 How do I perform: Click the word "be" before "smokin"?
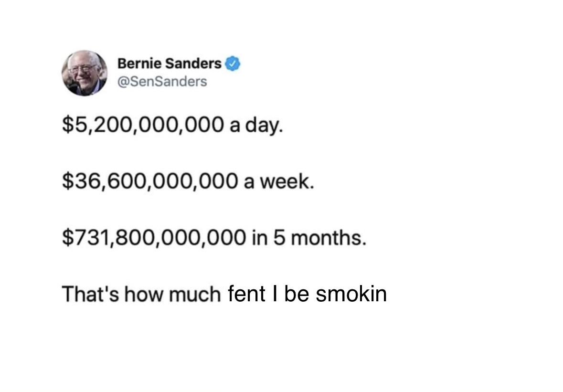click(298, 294)
